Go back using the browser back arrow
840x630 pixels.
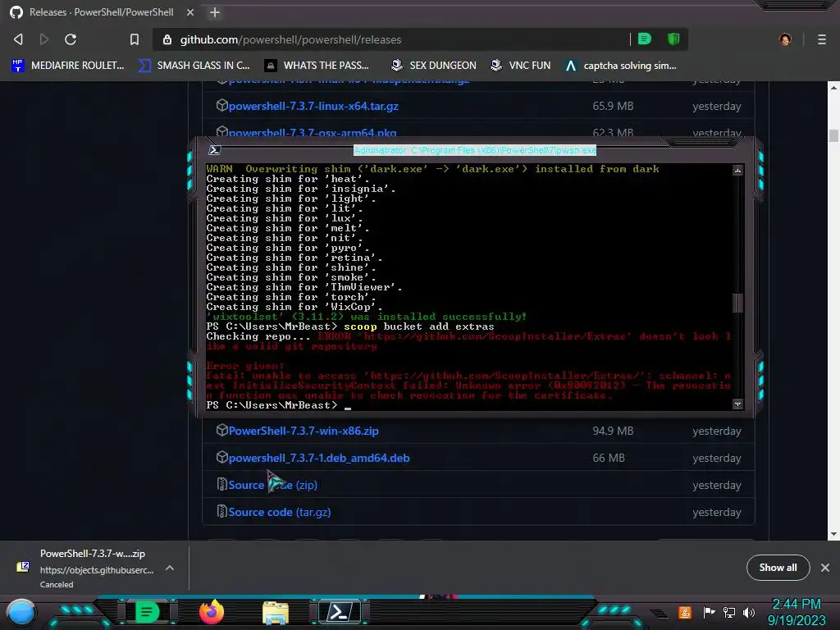click(18, 39)
